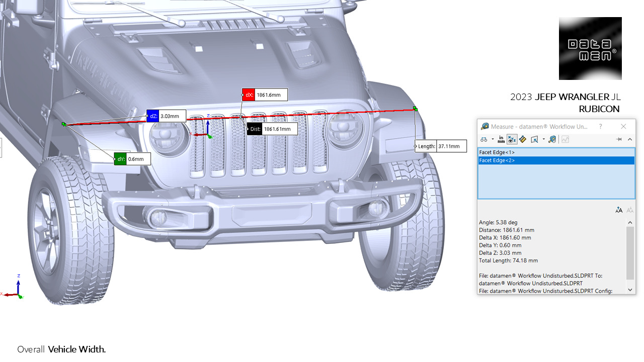
Task: Click Create Sensor graph icon
Action: (565, 139)
